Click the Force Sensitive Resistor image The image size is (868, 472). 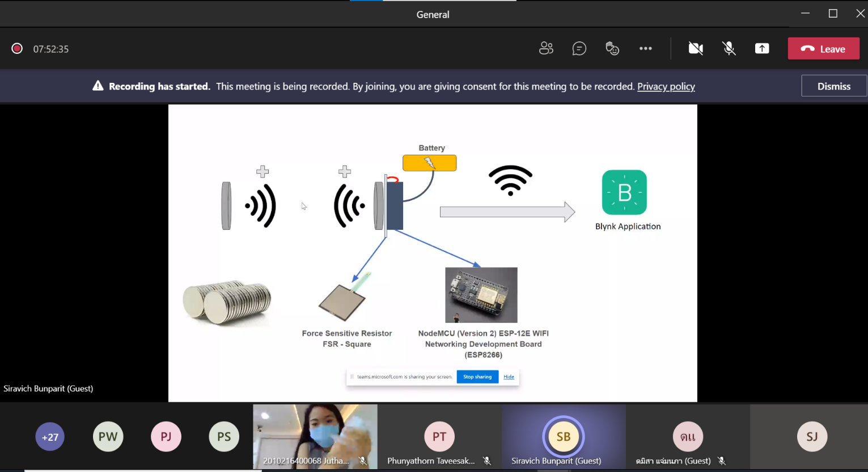pos(344,297)
